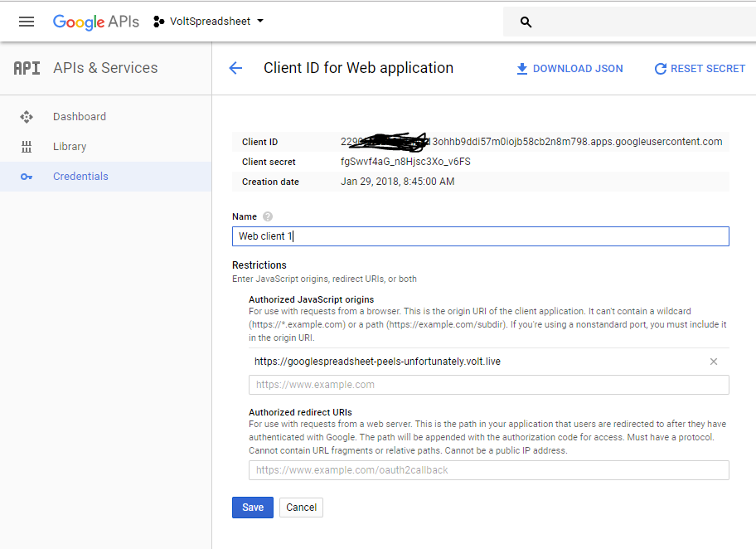This screenshot has height=549, width=756.
Task: Click DOWNLOAD JSON button
Action: click(x=569, y=69)
